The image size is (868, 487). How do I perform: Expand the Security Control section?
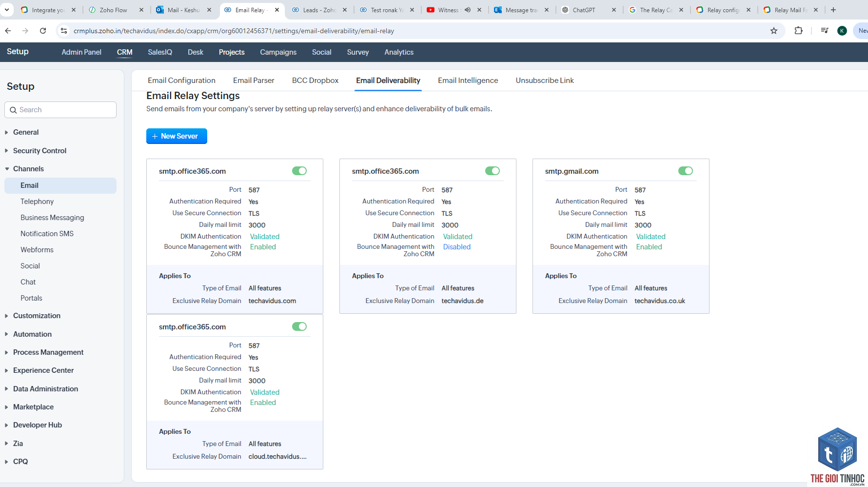click(39, 151)
